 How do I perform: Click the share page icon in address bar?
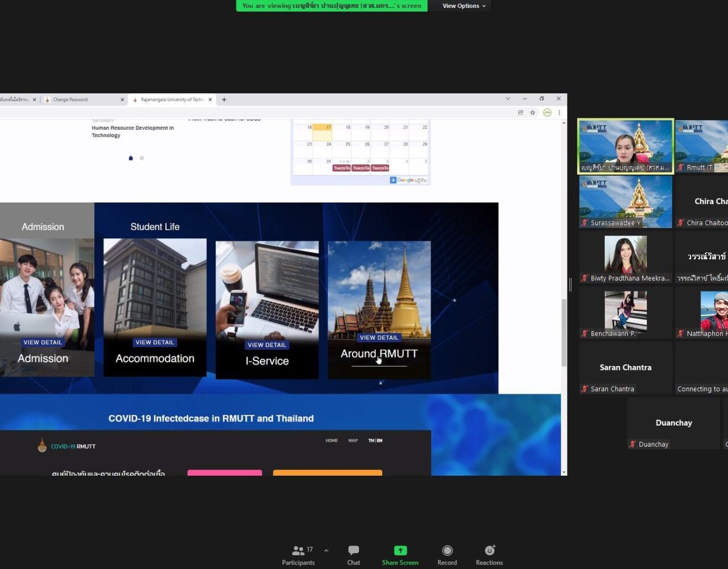[x=520, y=113]
